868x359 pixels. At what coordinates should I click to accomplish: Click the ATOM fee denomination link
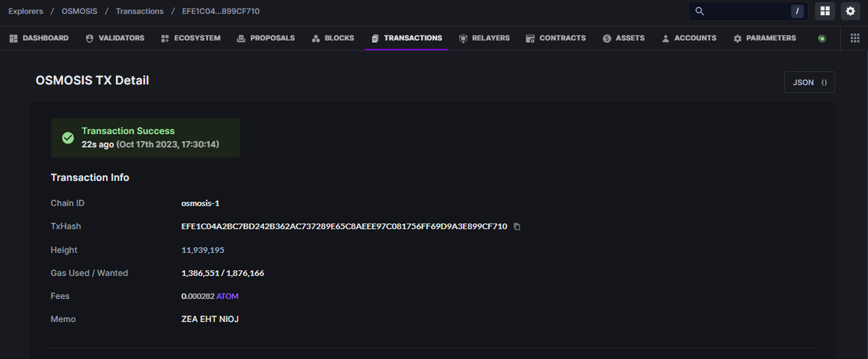(227, 296)
